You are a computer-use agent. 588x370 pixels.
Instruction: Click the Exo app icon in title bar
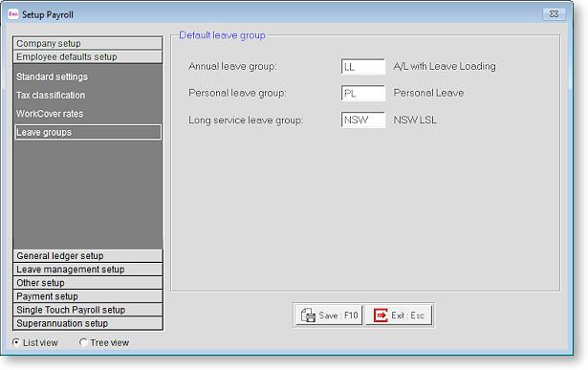coord(13,14)
